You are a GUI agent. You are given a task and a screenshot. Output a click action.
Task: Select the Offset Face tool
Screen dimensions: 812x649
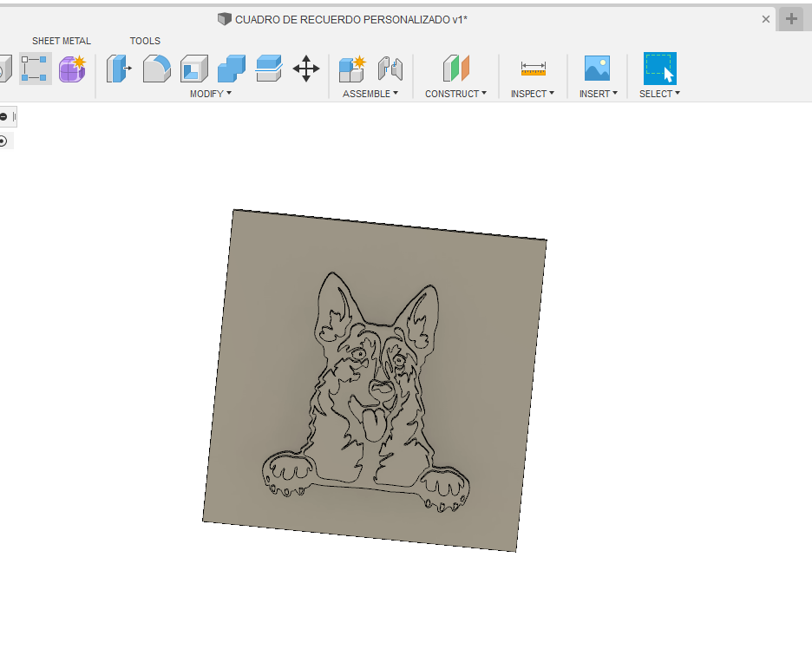click(269, 69)
